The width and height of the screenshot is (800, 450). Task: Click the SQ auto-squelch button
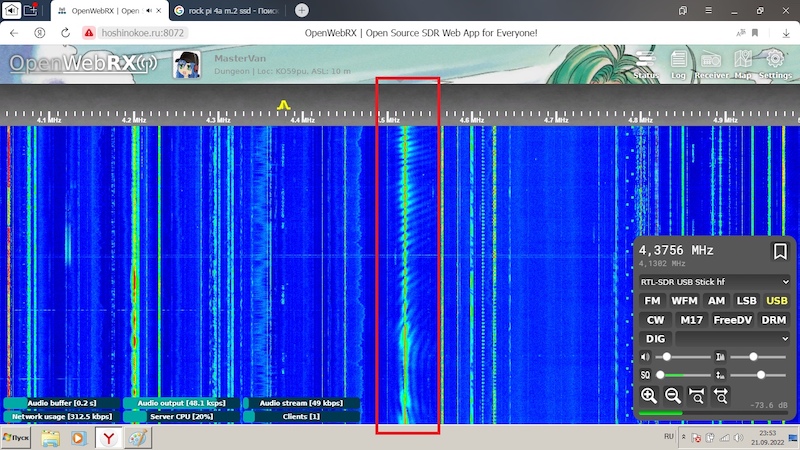pyautogui.click(x=645, y=375)
